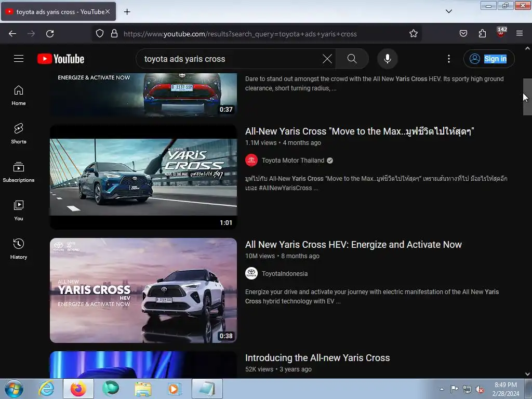The image size is (532, 399).
Task: Launch Internet Explorer from the taskbar
Action: (46, 389)
